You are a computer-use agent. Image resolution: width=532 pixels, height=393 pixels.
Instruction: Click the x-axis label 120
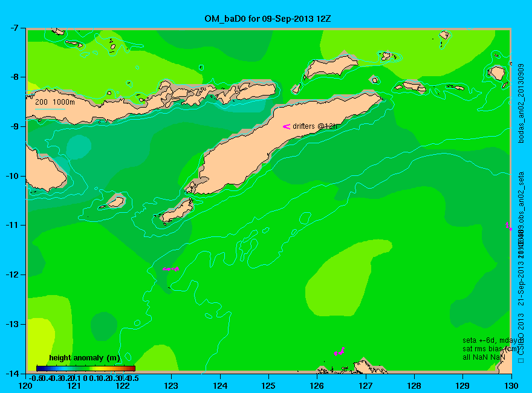pos(26,386)
